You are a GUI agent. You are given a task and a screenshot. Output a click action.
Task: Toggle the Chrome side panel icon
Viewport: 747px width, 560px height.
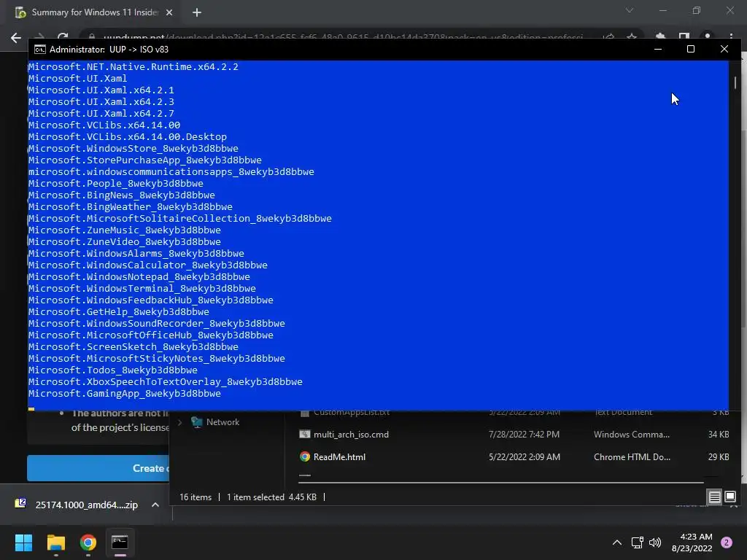[684, 36]
